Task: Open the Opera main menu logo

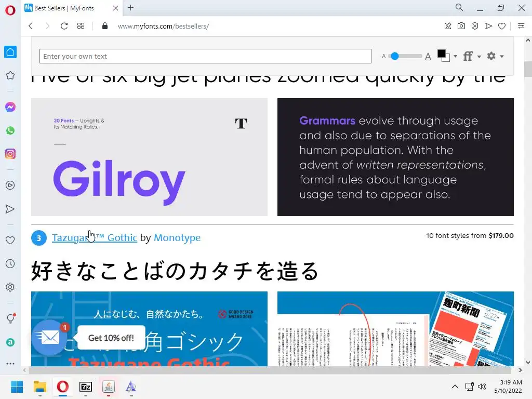Action: pos(10,10)
